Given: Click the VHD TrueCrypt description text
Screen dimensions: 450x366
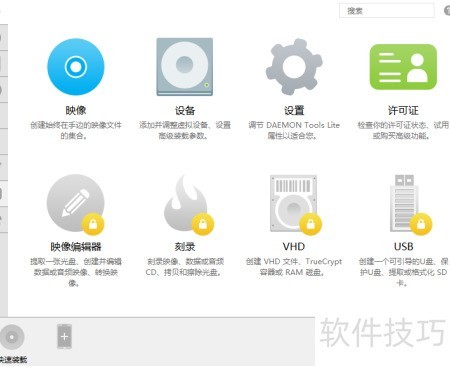Looking at the screenshot, I should pyautogui.click(x=294, y=267).
